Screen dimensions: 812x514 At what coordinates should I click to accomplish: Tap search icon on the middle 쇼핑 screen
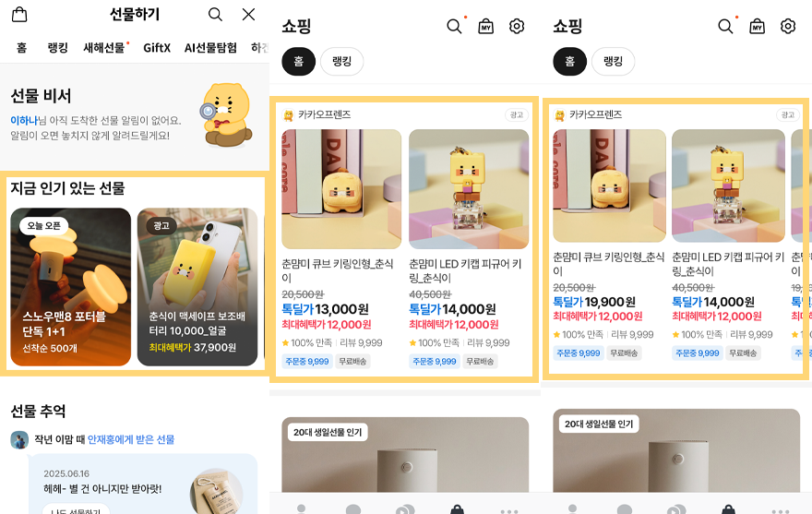click(454, 26)
